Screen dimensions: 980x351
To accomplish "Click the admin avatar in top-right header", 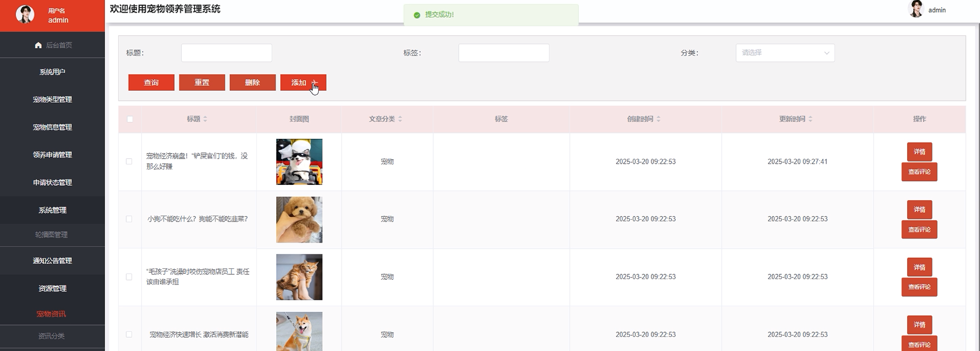I will pos(916,9).
